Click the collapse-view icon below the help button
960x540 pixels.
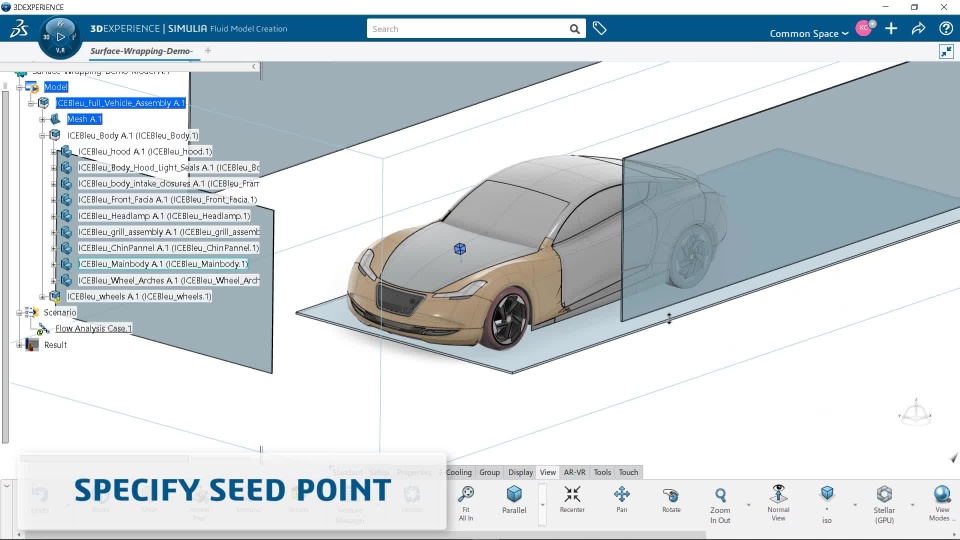[947, 51]
